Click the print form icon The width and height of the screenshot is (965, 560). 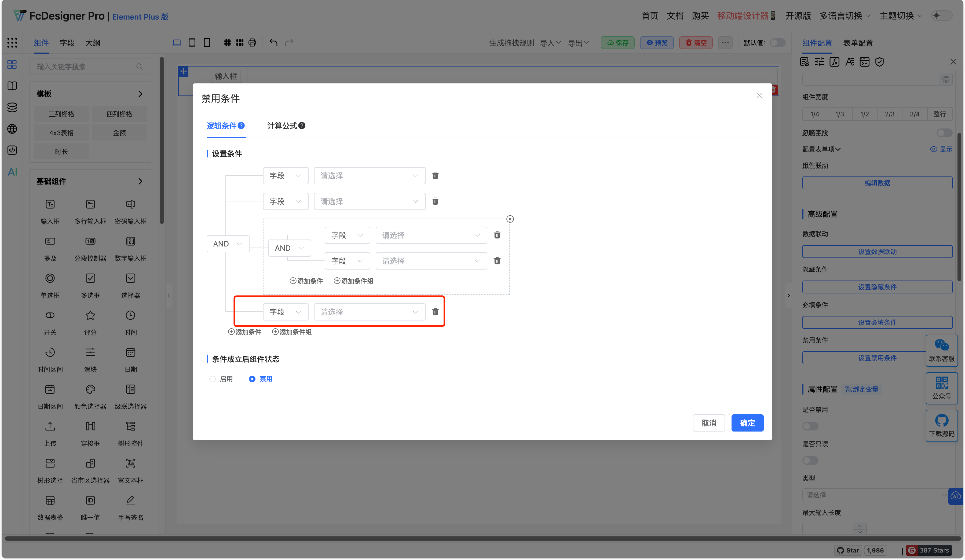pos(252,42)
